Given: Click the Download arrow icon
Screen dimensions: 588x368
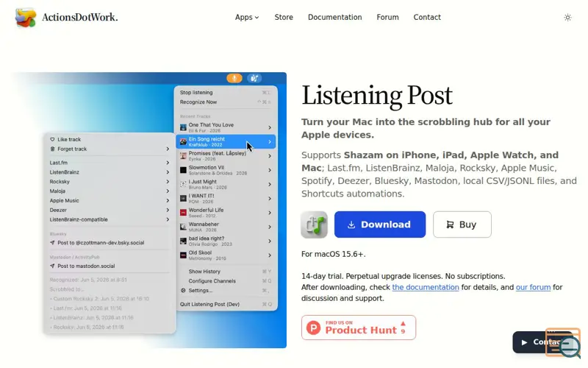Looking at the screenshot, I should click(x=351, y=224).
